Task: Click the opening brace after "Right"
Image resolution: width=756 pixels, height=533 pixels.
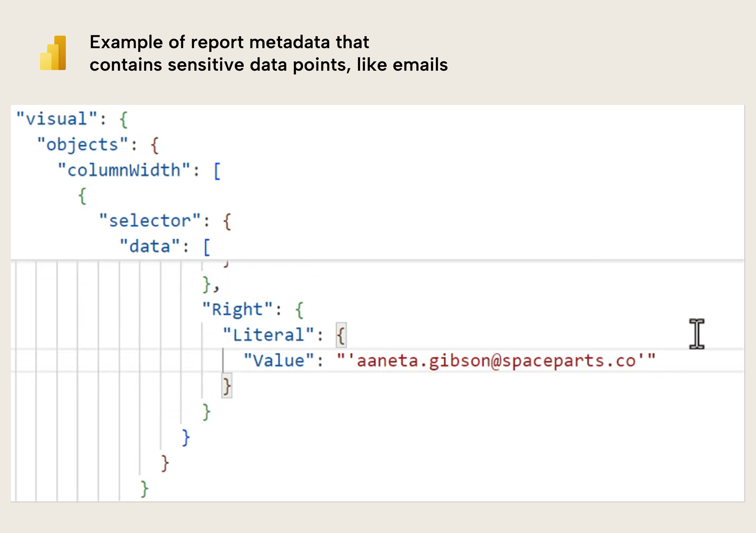Action: pos(299,310)
